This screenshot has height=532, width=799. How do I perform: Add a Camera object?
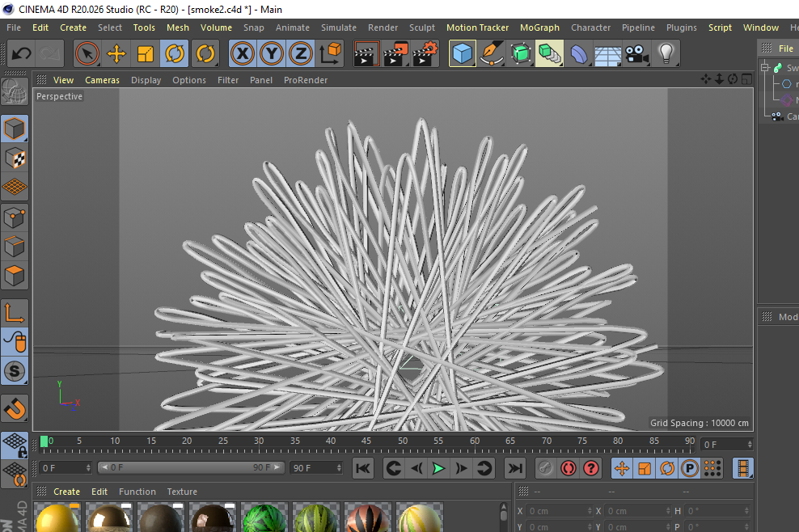pyautogui.click(x=637, y=53)
